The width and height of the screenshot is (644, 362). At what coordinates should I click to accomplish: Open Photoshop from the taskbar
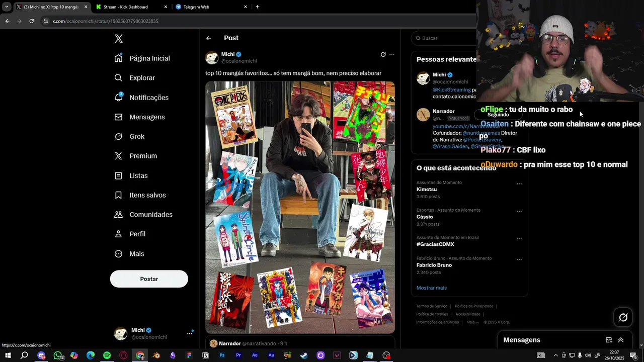tap(222, 355)
